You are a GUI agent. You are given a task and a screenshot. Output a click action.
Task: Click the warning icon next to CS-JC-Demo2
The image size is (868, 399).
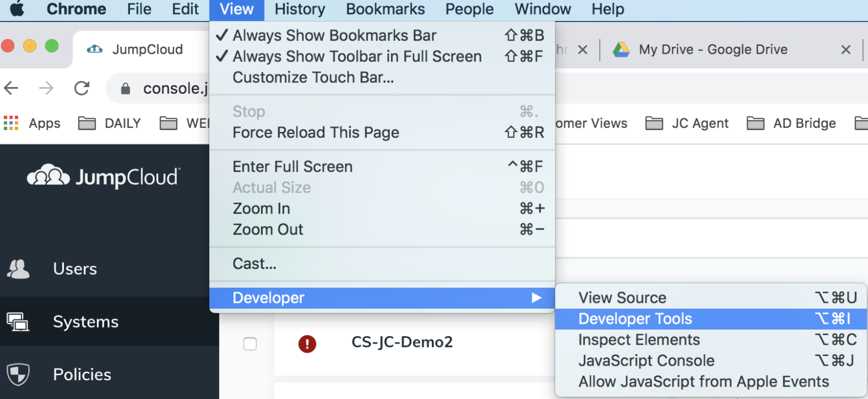coord(306,344)
